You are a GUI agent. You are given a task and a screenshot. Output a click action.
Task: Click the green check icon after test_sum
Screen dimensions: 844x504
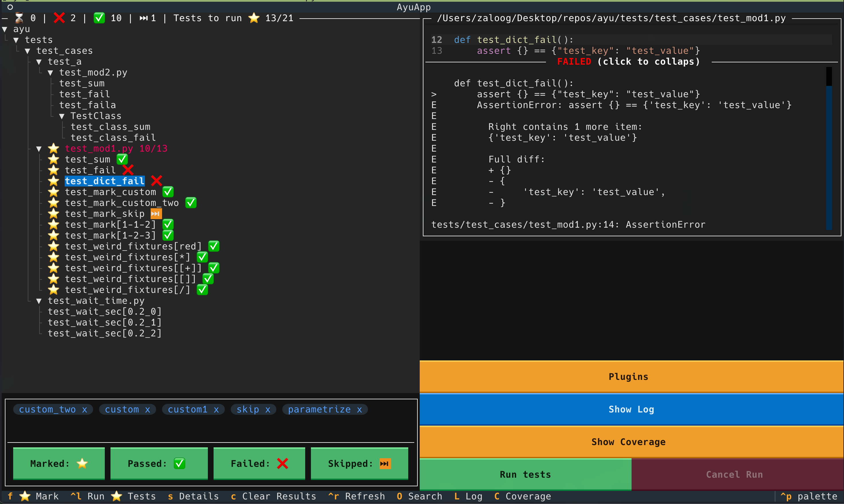coord(122,159)
